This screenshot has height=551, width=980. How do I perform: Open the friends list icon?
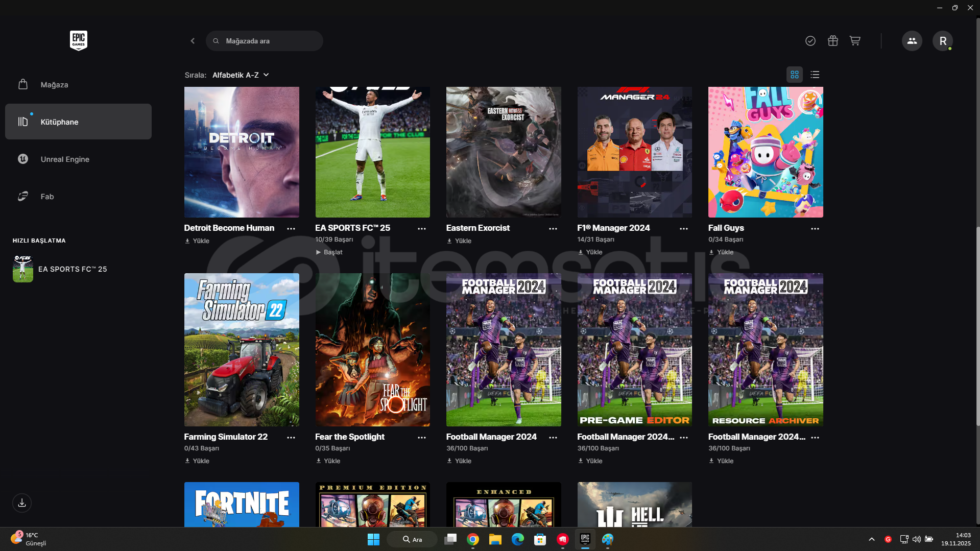point(912,41)
